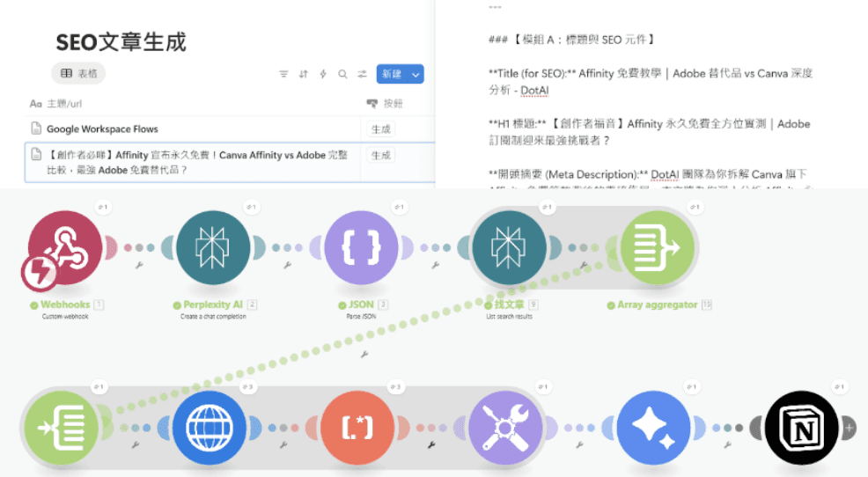Click the 新建 new button
Screen dimensions: 868x477
[392, 74]
